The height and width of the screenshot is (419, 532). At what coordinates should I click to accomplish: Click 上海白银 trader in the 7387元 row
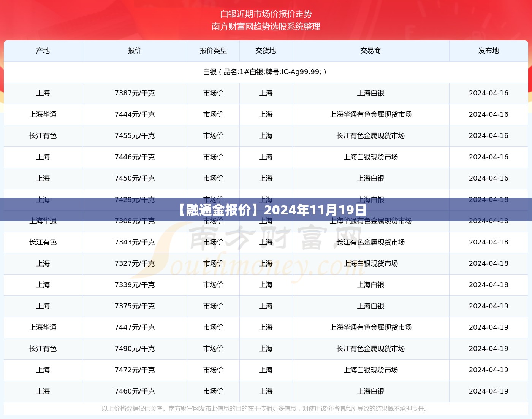click(x=370, y=93)
